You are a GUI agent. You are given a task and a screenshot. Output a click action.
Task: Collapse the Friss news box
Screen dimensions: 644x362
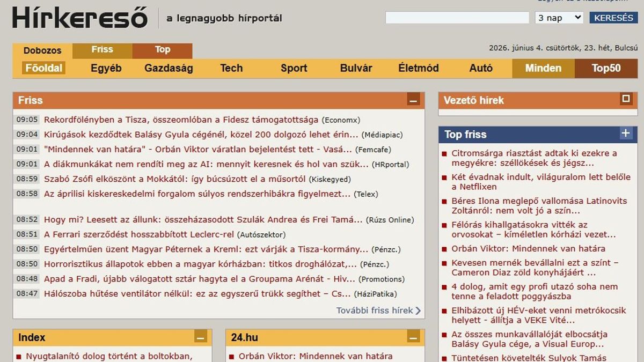[x=413, y=100]
